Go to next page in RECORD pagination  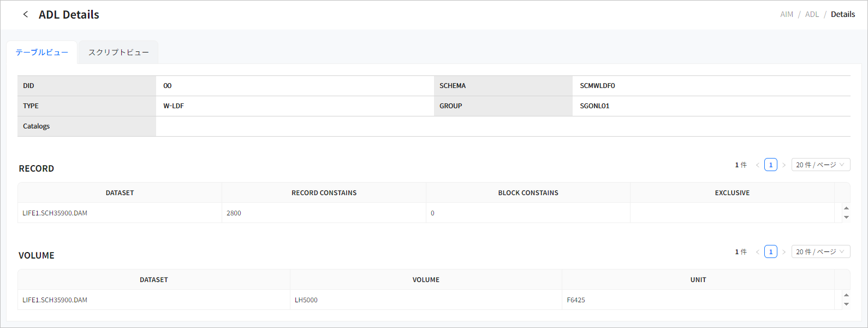784,165
